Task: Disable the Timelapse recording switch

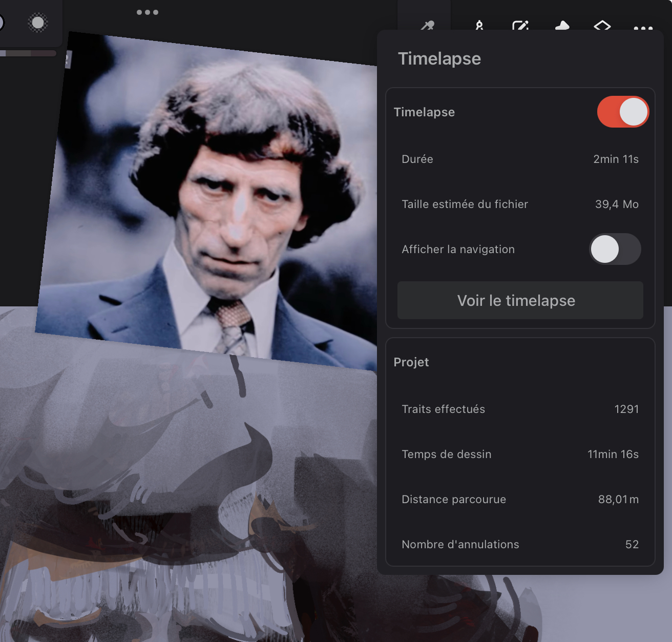Action: (x=623, y=112)
